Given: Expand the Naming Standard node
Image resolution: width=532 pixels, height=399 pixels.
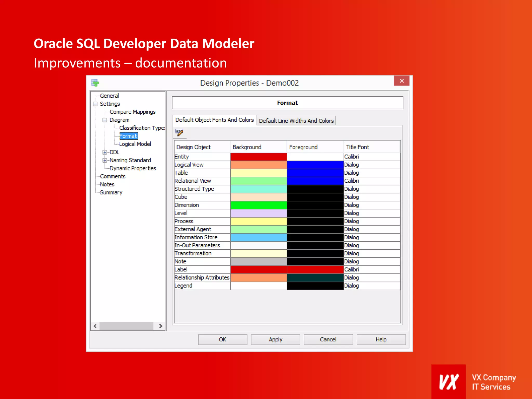Looking at the screenshot, I should pyautogui.click(x=105, y=160).
